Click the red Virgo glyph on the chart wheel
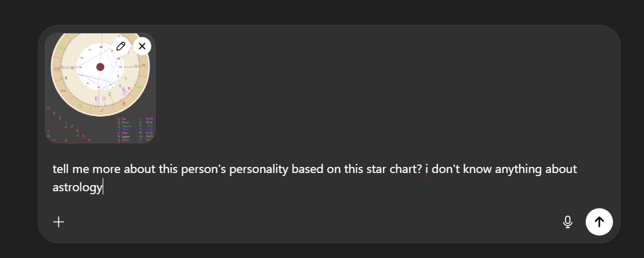644x258 pixels. pos(57,69)
